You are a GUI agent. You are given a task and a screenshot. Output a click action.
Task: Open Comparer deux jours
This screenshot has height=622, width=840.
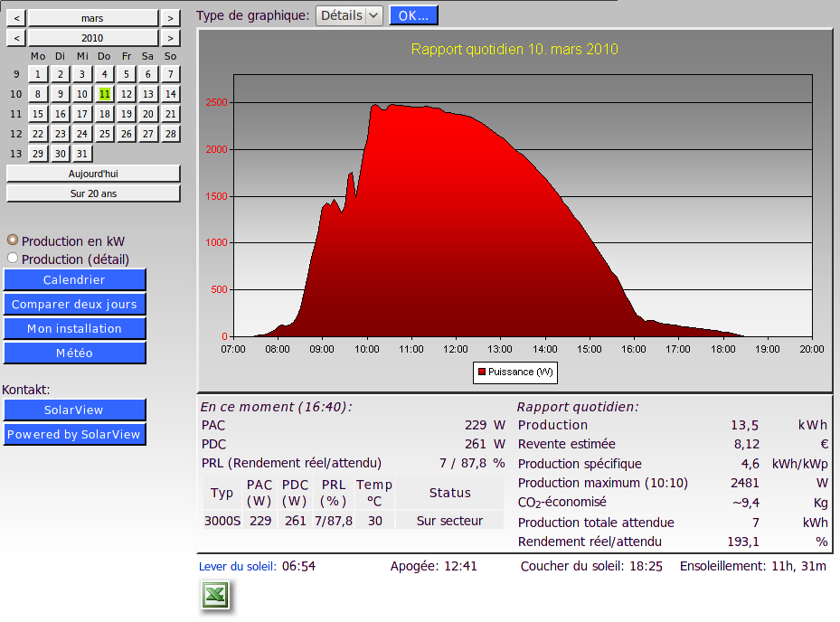point(74,305)
